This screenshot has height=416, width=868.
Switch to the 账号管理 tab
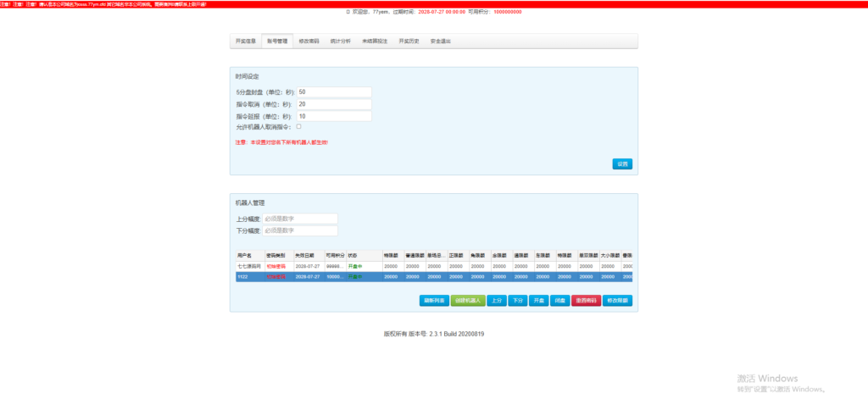coord(277,42)
